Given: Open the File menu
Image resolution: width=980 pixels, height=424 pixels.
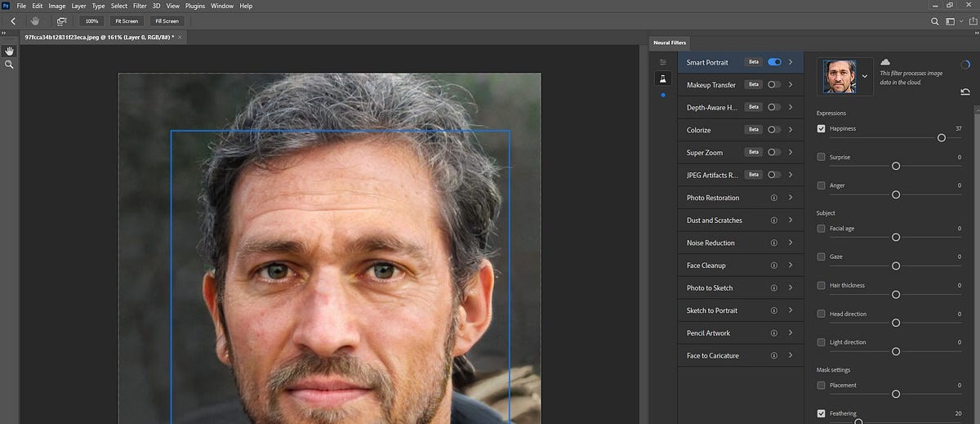Looking at the screenshot, I should pos(21,6).
